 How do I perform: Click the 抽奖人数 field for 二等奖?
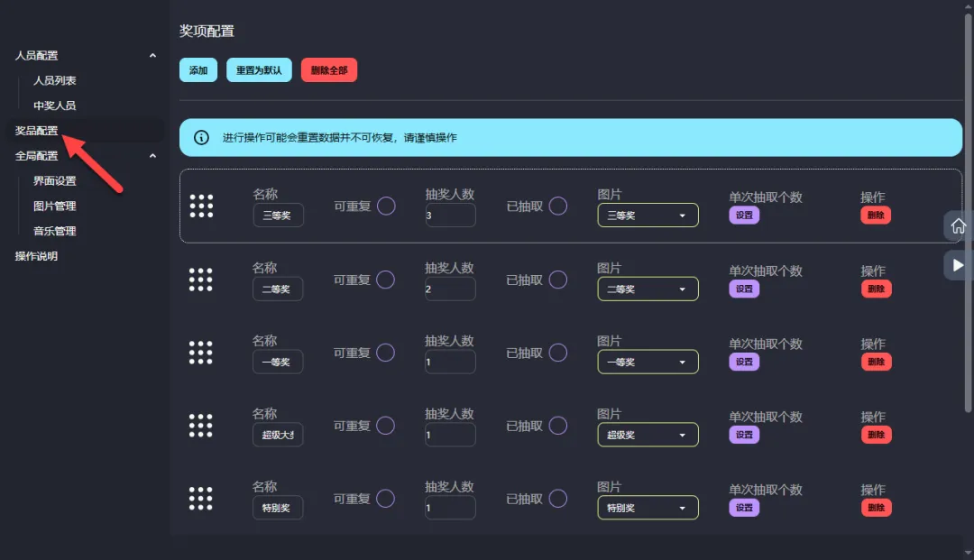point(450,289)
